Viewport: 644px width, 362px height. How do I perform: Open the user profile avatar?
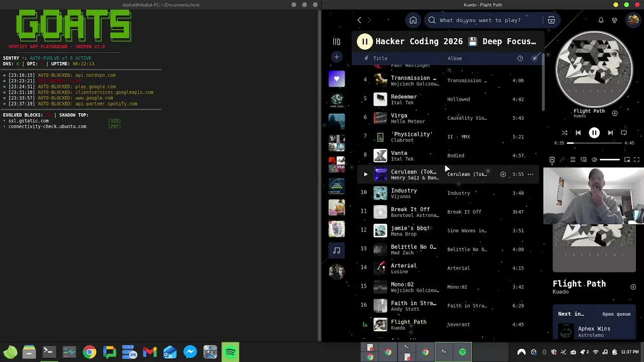(x=632, y=20)
